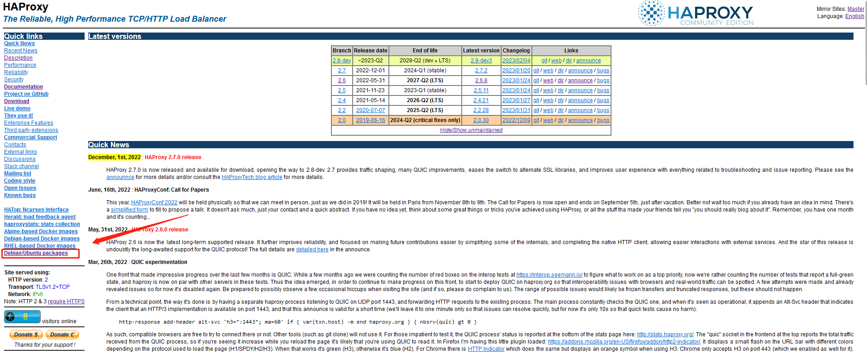Open release date 2020-07-07 link
Screen dimensions: 868x353
click(371, 110)
